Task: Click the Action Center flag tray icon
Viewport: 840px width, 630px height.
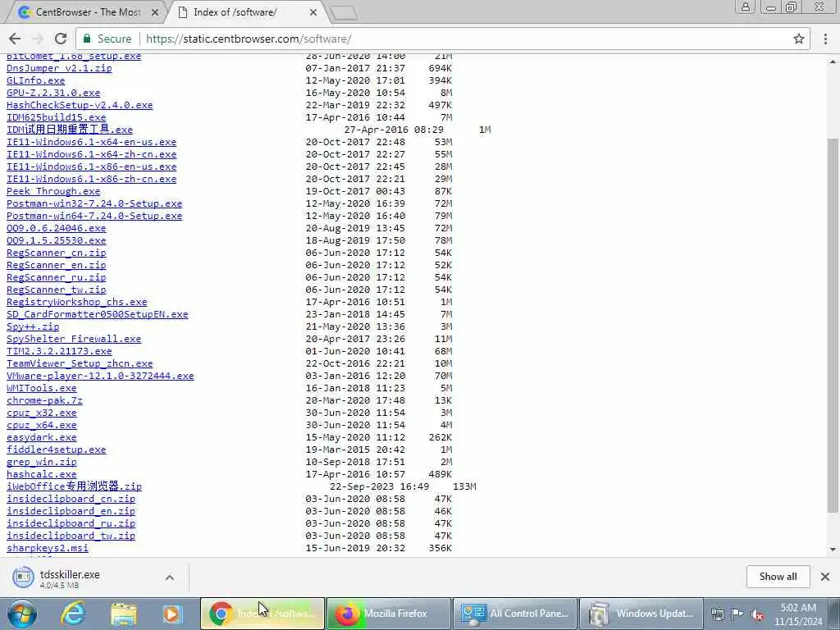Action: 737,614
